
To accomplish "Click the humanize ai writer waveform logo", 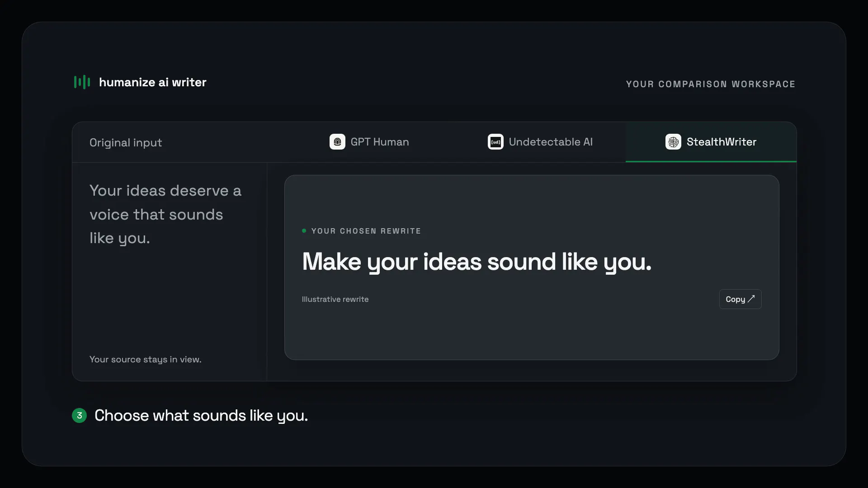I will click(x=82, y=82).
